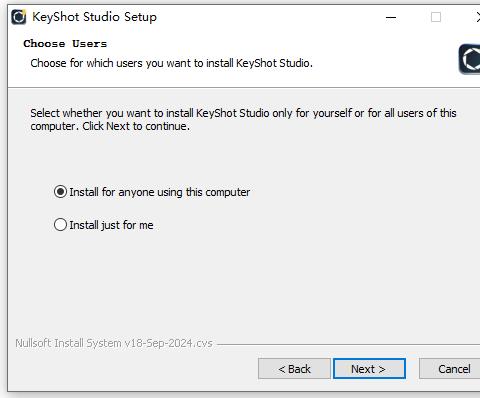
Task: Click the "Choose for which users" subtitle
Action: pos(171,63)
